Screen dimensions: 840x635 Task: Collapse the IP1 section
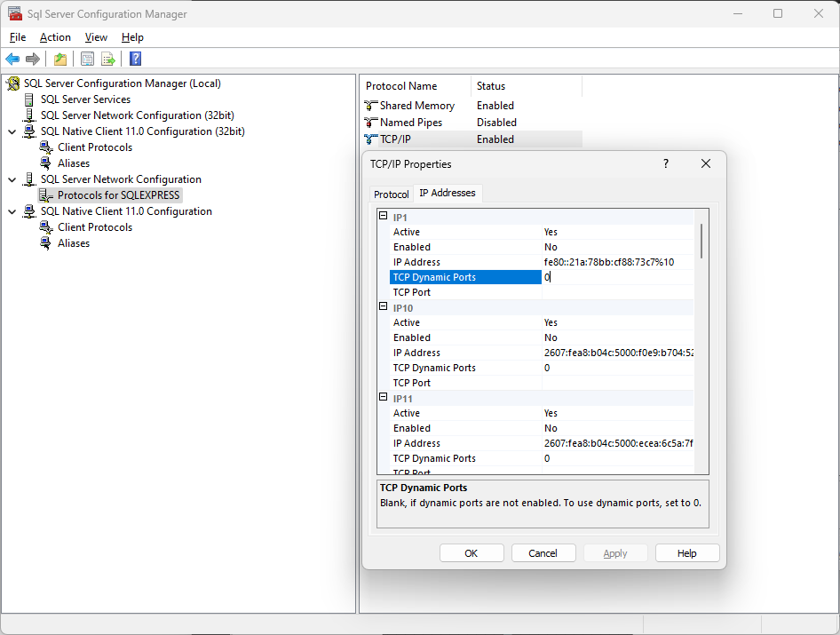383,216
